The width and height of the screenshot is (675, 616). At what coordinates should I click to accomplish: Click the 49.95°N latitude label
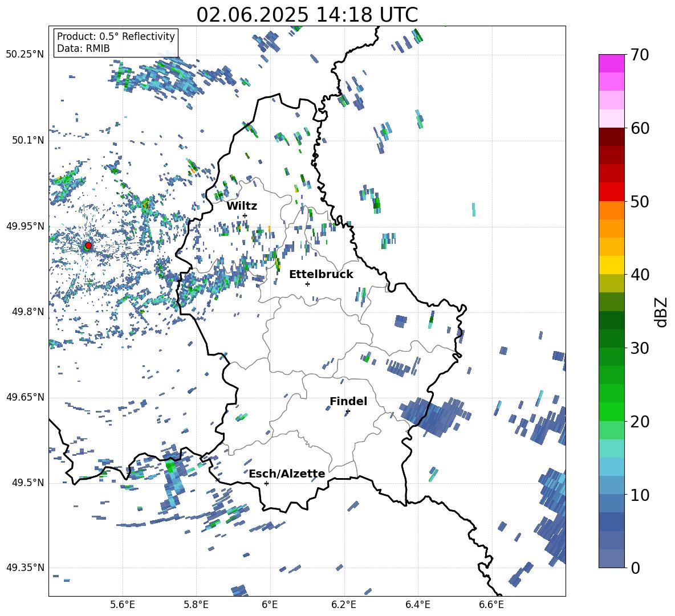coord(25,226)
